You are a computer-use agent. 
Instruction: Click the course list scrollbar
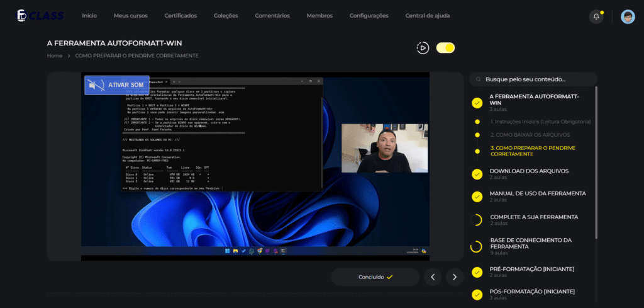tap(596, 163)
